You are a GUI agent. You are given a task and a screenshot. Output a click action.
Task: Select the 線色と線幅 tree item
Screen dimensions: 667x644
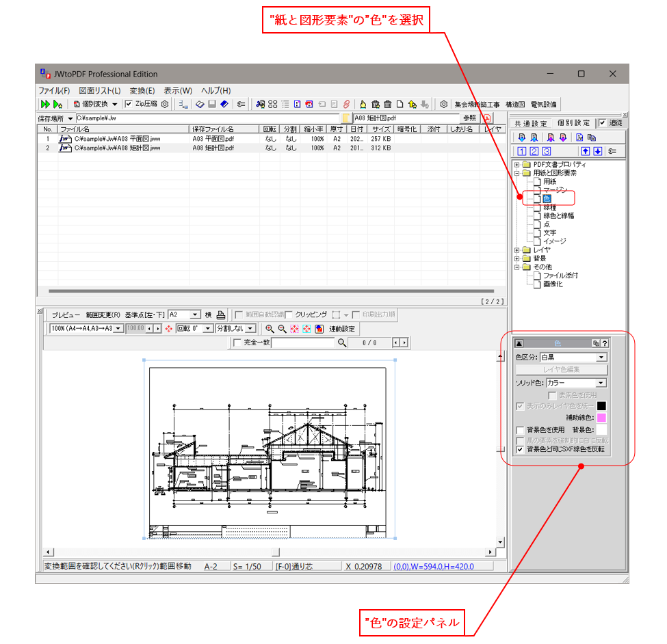point(558,215)
